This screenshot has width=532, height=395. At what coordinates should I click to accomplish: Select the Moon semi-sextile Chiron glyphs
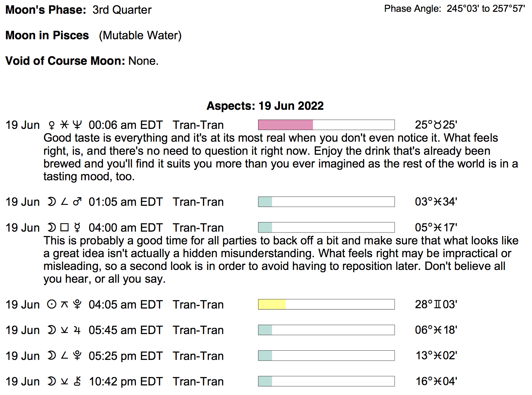click(64, 381)
